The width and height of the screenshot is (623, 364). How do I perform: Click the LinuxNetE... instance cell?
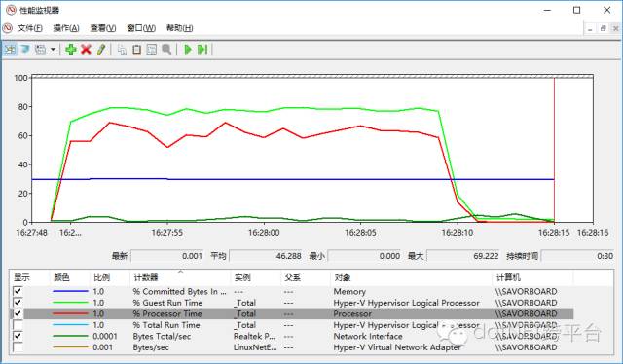(255, 347)
